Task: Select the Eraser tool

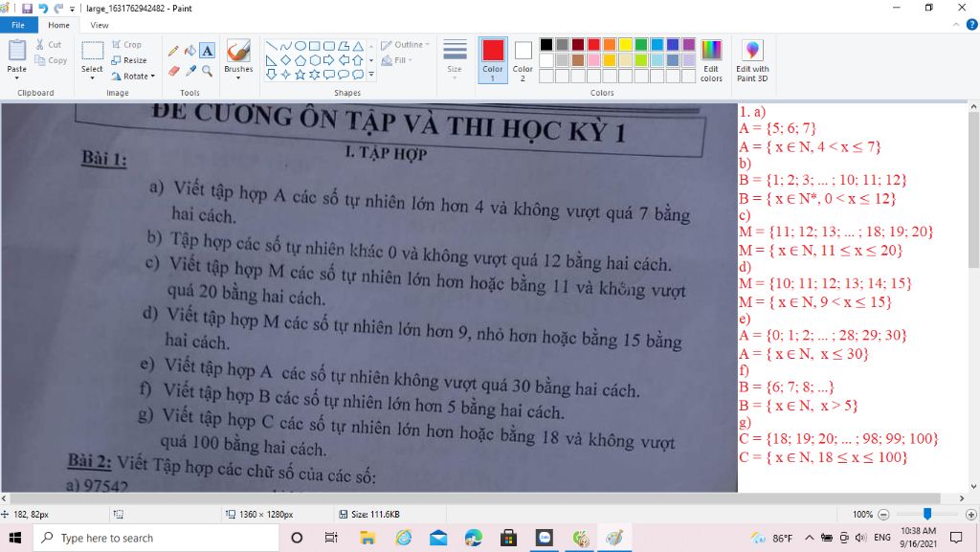Action: tap(174, 71)
